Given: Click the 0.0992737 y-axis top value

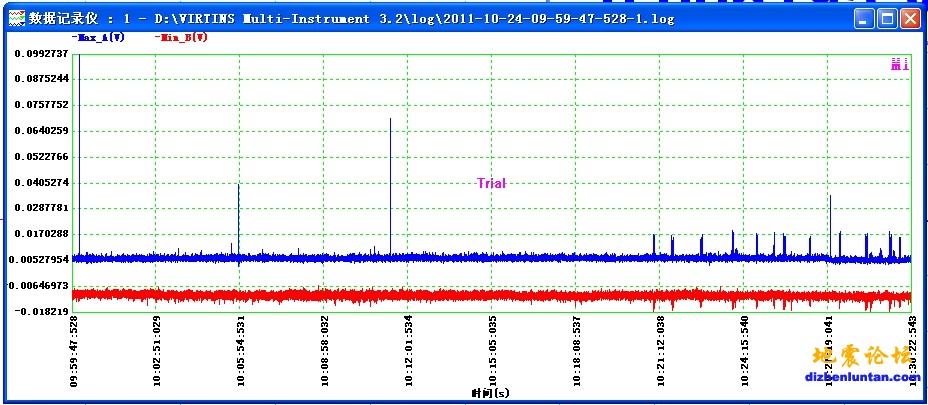Looking at the screenshot, I should click(42, 53).
